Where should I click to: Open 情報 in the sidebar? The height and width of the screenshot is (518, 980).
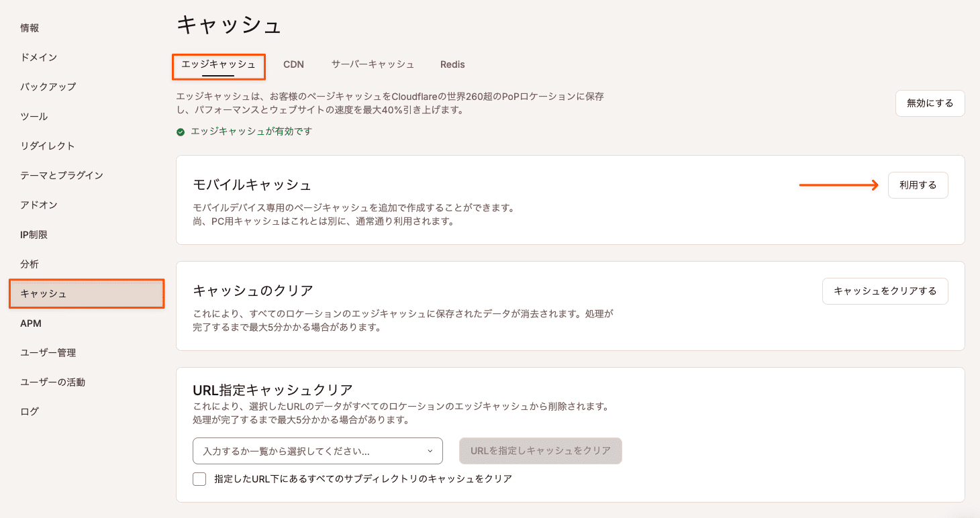click(x=30, y=28)
